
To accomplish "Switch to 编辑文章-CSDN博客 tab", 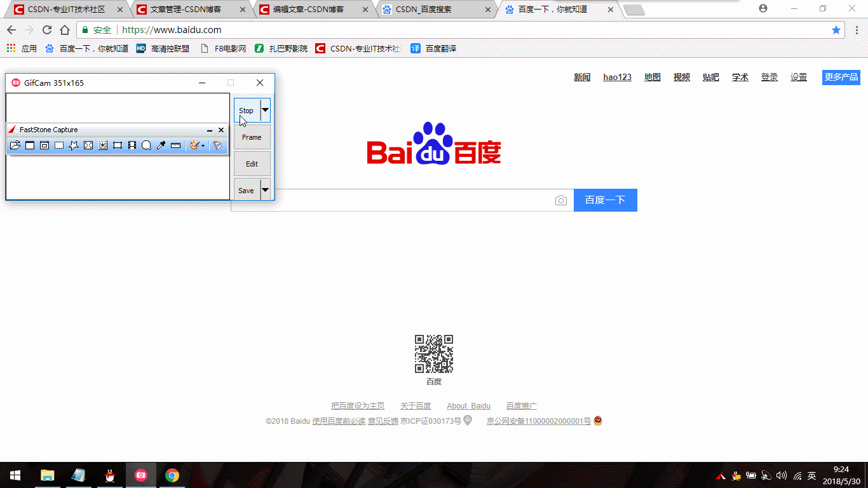I will click(x=313, y=10).
